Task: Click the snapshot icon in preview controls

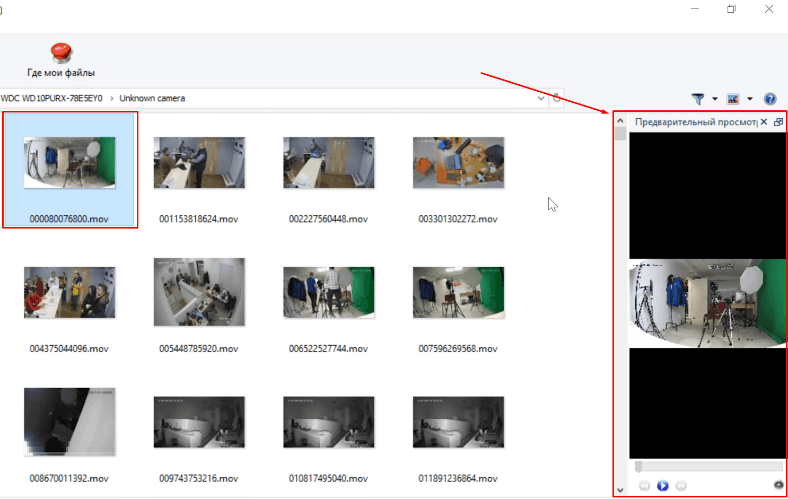Action: pyautogui.click(x=778, y=484)
